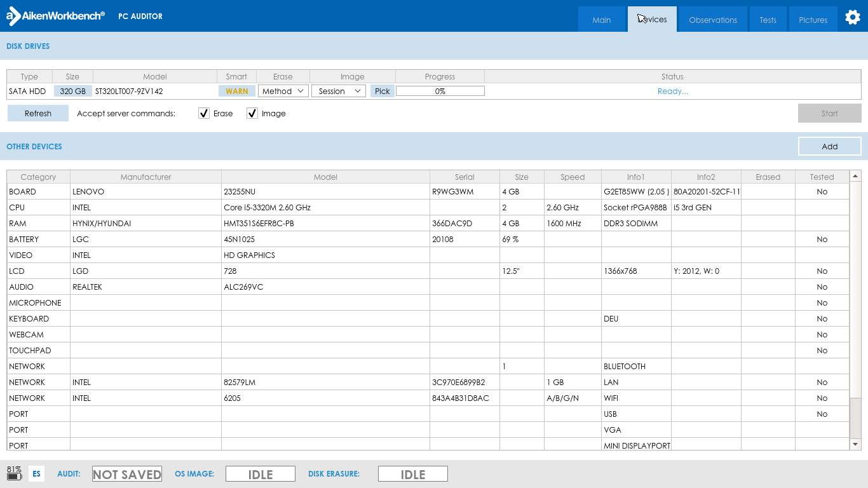
Task: Click the Ready... status link
Action: click(673, 91)
